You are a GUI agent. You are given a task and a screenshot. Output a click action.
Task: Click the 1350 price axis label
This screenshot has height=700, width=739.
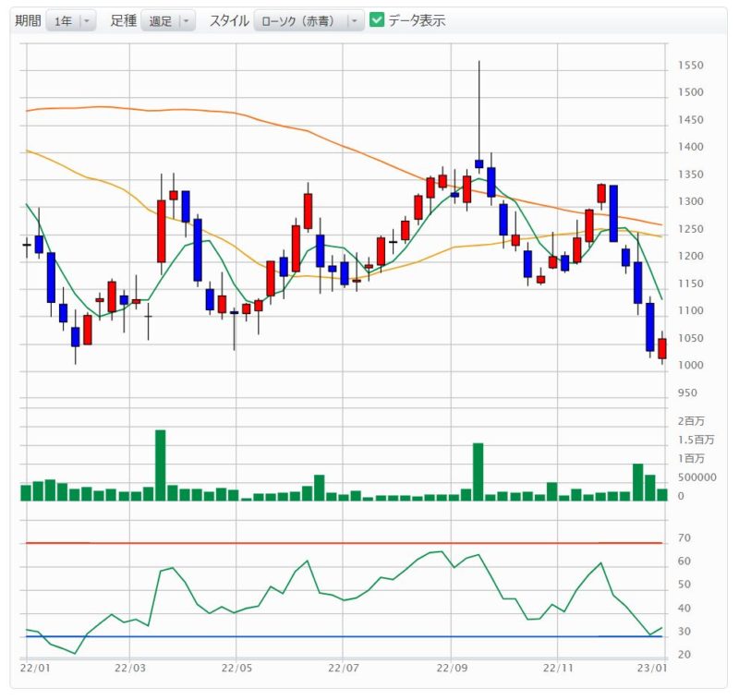point(690,175)
